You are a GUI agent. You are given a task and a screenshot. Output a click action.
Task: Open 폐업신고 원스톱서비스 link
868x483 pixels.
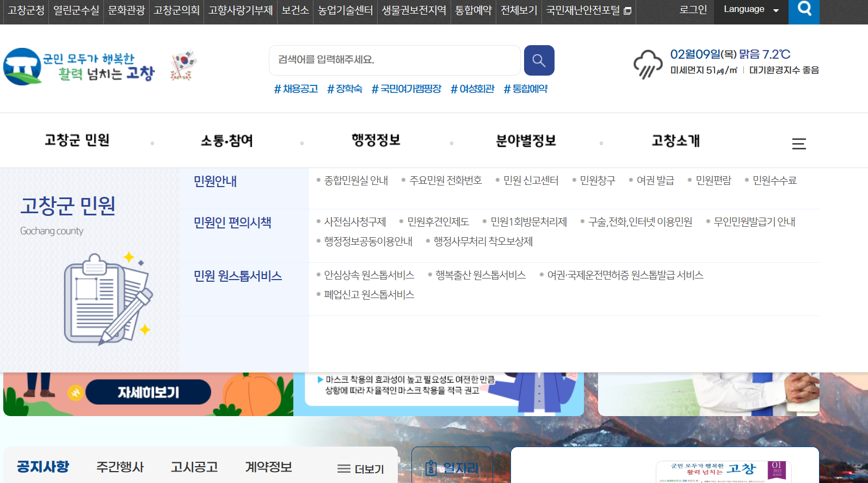369,295
